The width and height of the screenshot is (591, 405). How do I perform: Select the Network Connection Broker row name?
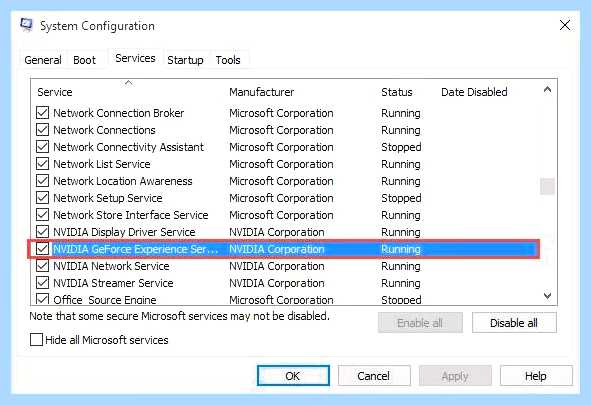[118, 113]
